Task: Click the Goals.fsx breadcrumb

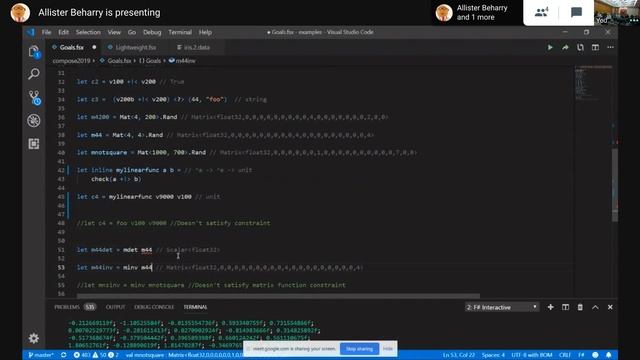Action: click(116, 61)
